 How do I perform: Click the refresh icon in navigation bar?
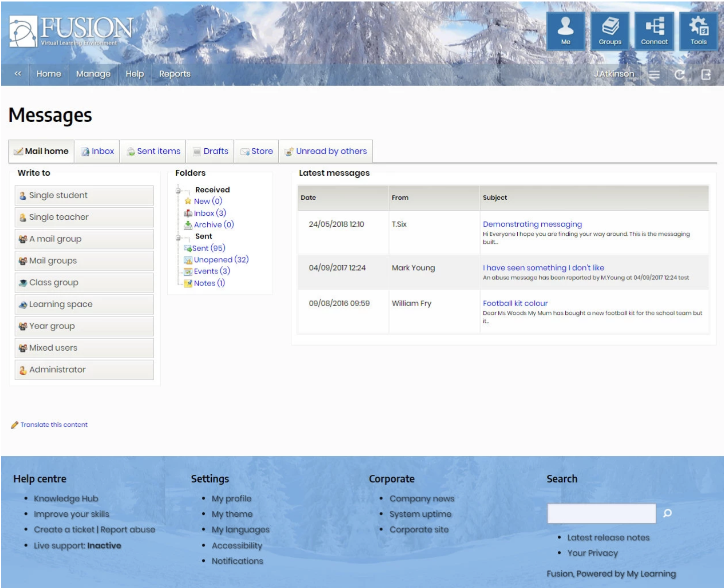[x=679, y=75]
